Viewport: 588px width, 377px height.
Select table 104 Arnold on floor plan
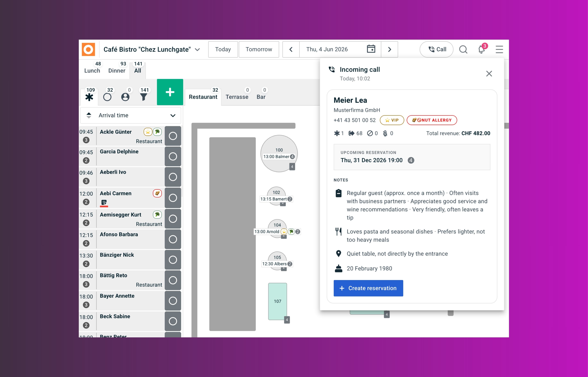277,229
